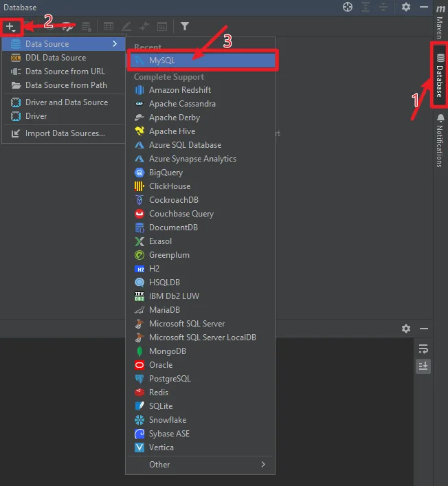448x486 pixels.
Task: Click Import Data Sources...
Action: pyautogui.click(x=64, y=133)
